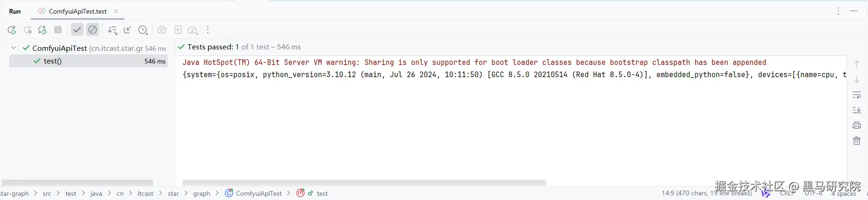868x200 pixels.
Task: Close the ComfyuiApiTest.test tab
Action: click(x=116, y=11)
